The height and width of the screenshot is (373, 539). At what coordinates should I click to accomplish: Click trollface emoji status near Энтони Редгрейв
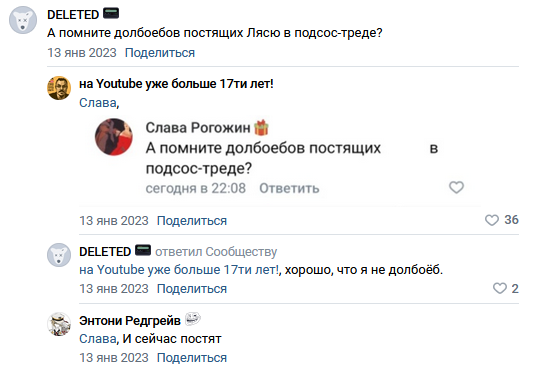pyautogui.click(x=192, y=320)
